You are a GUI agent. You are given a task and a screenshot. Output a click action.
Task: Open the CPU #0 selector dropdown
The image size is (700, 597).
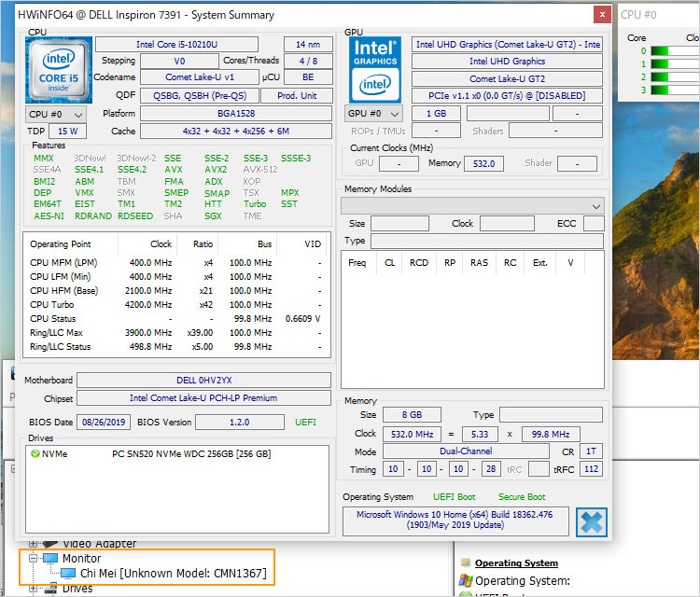(x=56, y=114)
